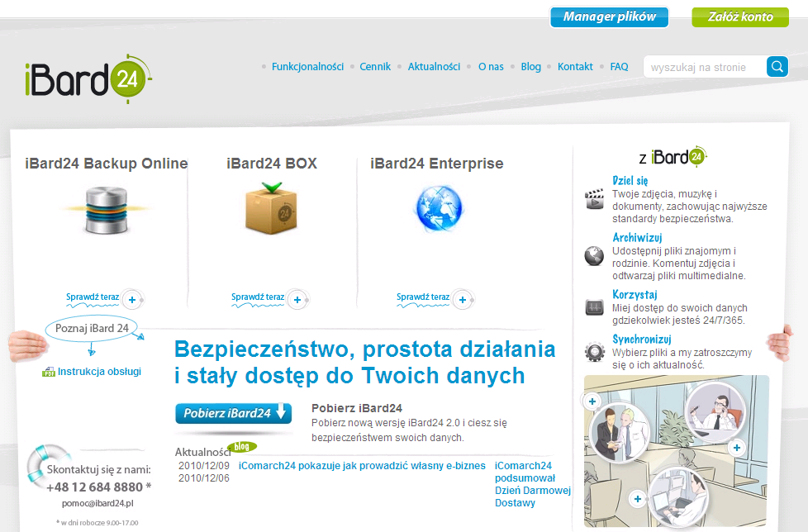Click the date 2010/12/06
The height and width of the screenshot is (532, 808).
coord(204,478)
